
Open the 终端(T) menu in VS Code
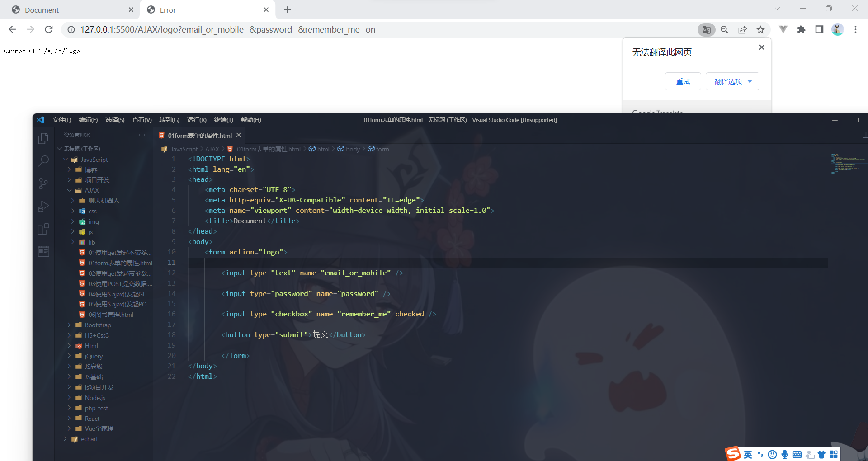(x=223, y=120)
